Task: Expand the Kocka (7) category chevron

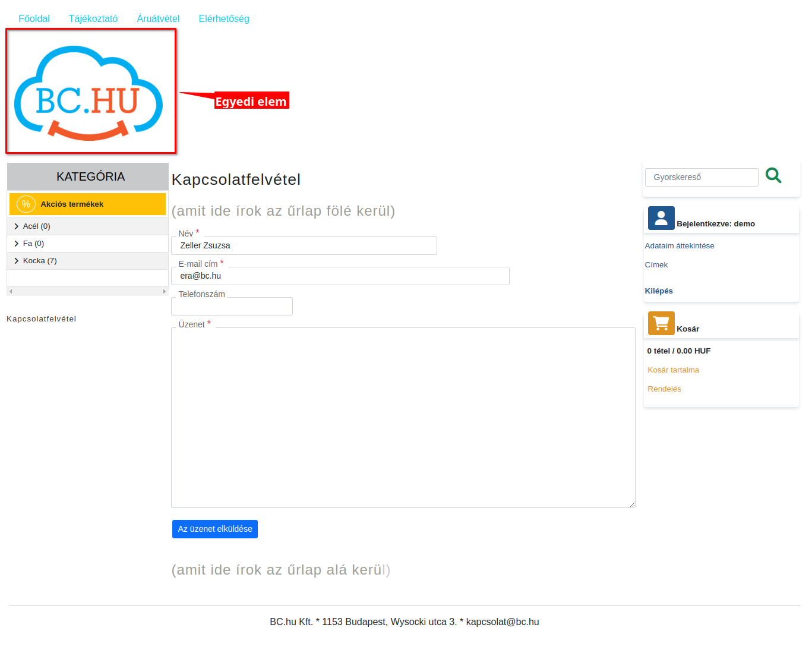Action: click(x=16, y=261)
